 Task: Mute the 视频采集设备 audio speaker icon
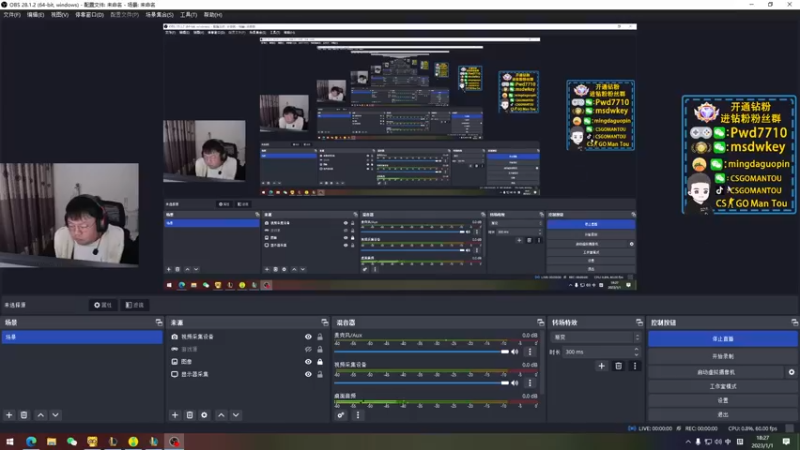click(515, 383)
